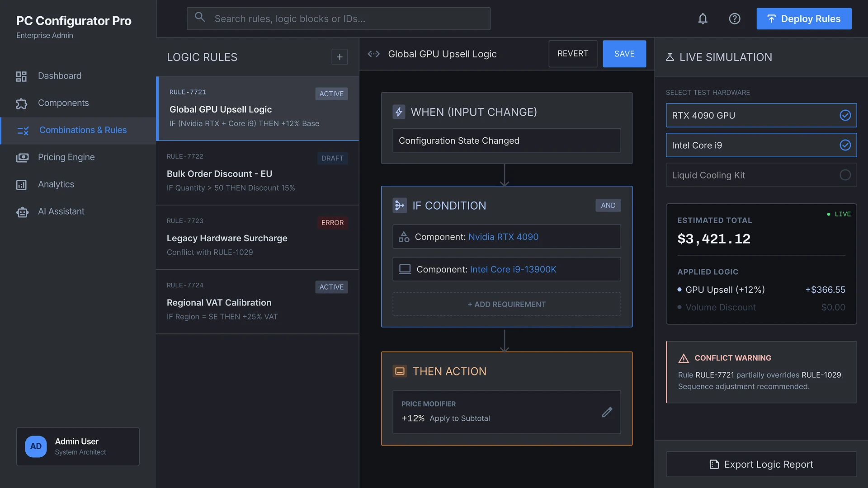Toggle the AND condition operator badge
The height and width of the screenshot is (488, 868).
click(x=608, y=205)
